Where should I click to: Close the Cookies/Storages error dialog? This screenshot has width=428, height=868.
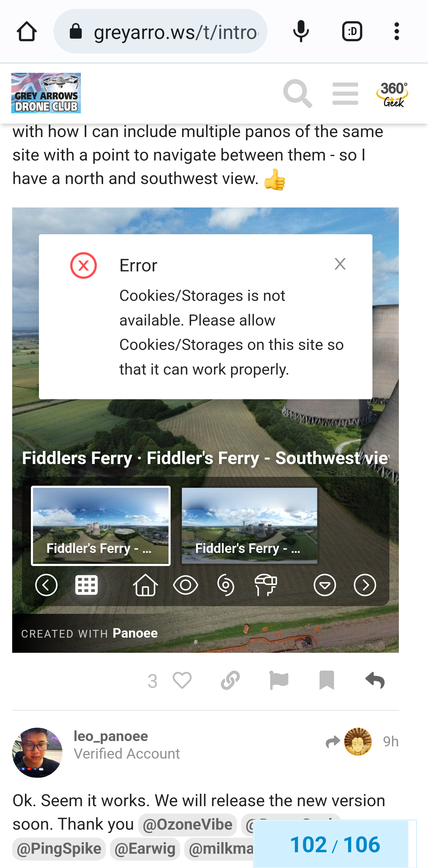340,264
